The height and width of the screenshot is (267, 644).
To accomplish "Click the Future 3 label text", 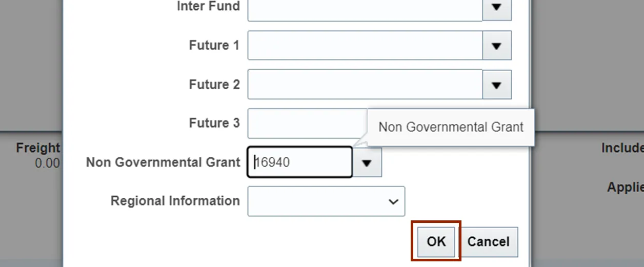I will 214,124.
